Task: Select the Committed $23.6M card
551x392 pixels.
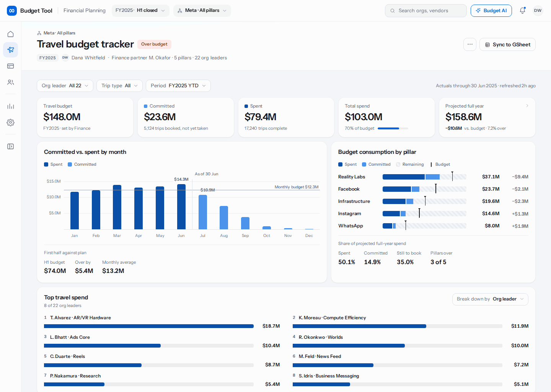Action: pyautogui.click(x=186, y=117)
